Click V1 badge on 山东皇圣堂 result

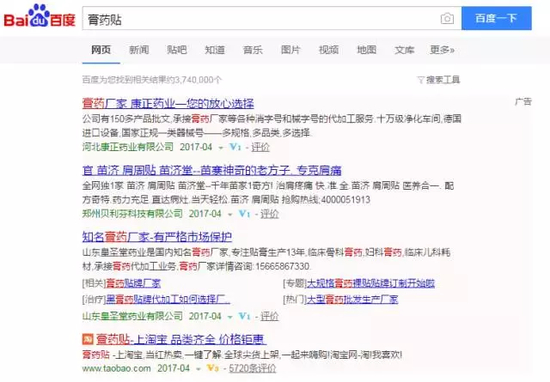tap(244, 316)
